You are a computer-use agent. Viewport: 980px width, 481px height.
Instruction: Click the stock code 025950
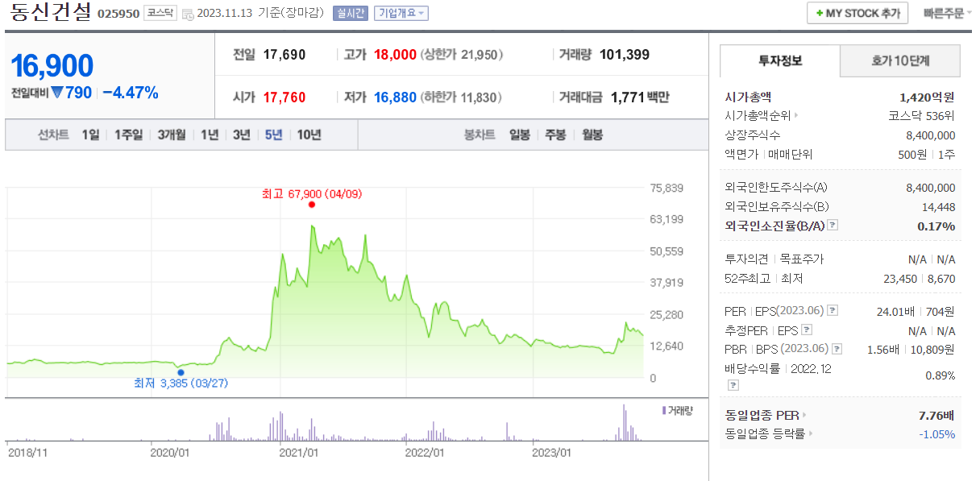[118, 14]
